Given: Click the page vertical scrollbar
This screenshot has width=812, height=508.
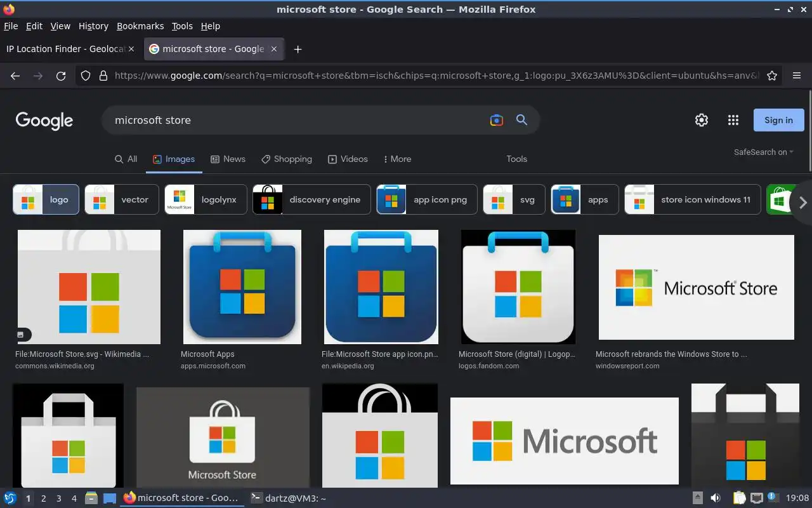Looking at the screenshot, I should tap(809, 130).
